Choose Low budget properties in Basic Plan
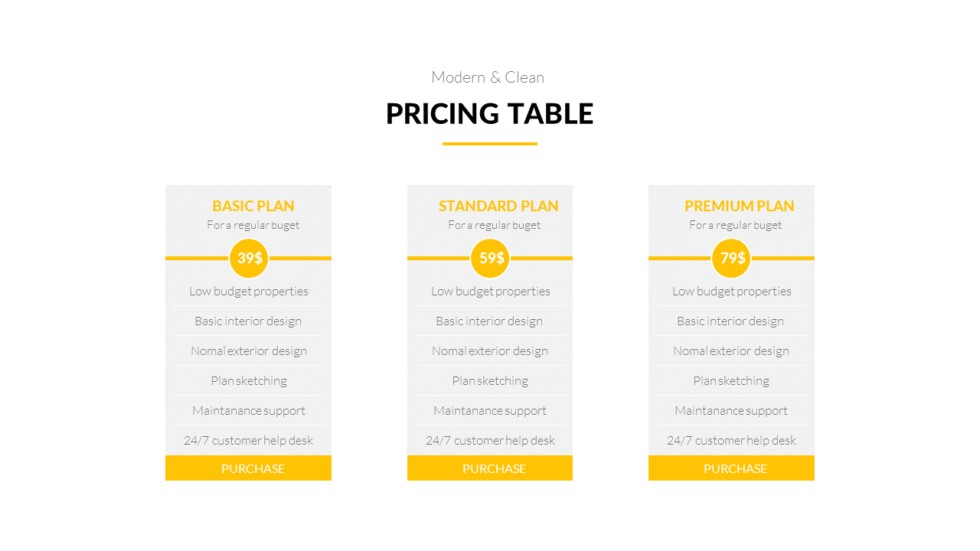This screenshot has width=980, height=551. [249, 292]
